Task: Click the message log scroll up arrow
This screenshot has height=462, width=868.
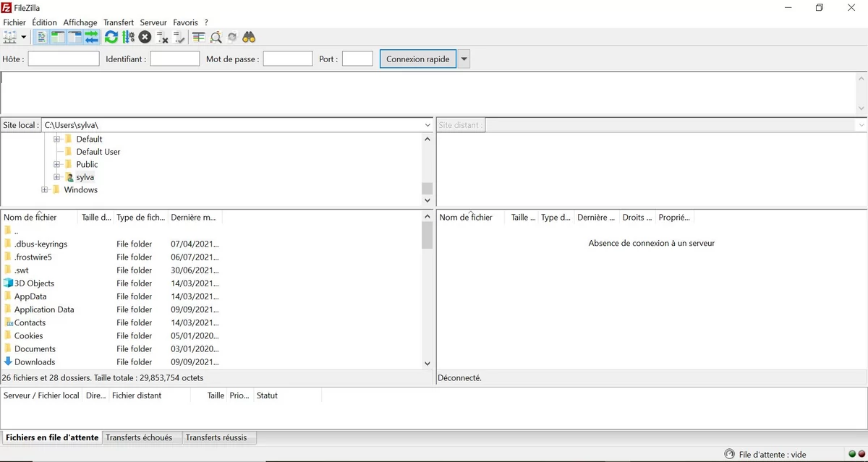Action: [861, 78]
